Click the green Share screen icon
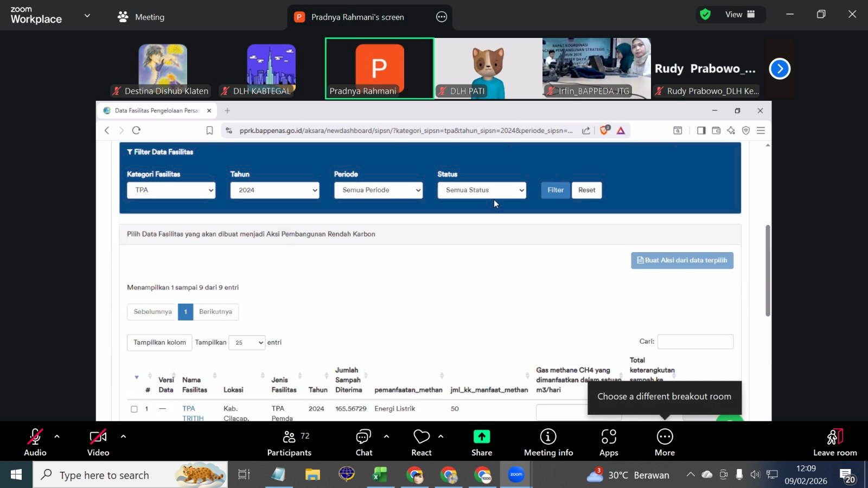 [482, 437]
